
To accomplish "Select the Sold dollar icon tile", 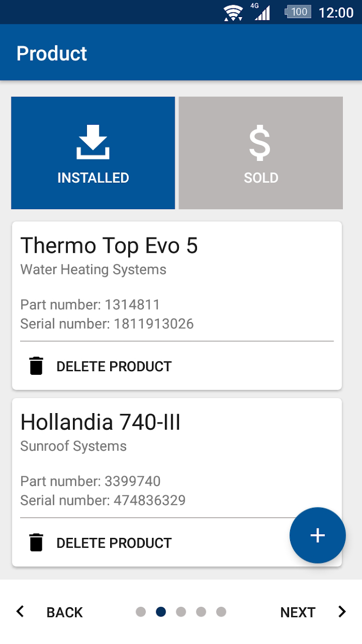I will [x=261, y=153].
